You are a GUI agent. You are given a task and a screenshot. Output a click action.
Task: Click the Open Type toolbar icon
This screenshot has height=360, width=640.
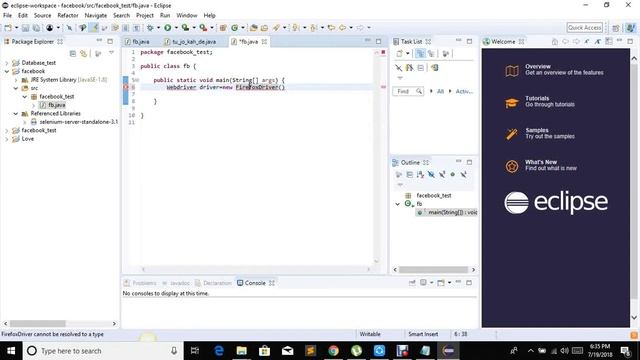(x=253, y=28)
